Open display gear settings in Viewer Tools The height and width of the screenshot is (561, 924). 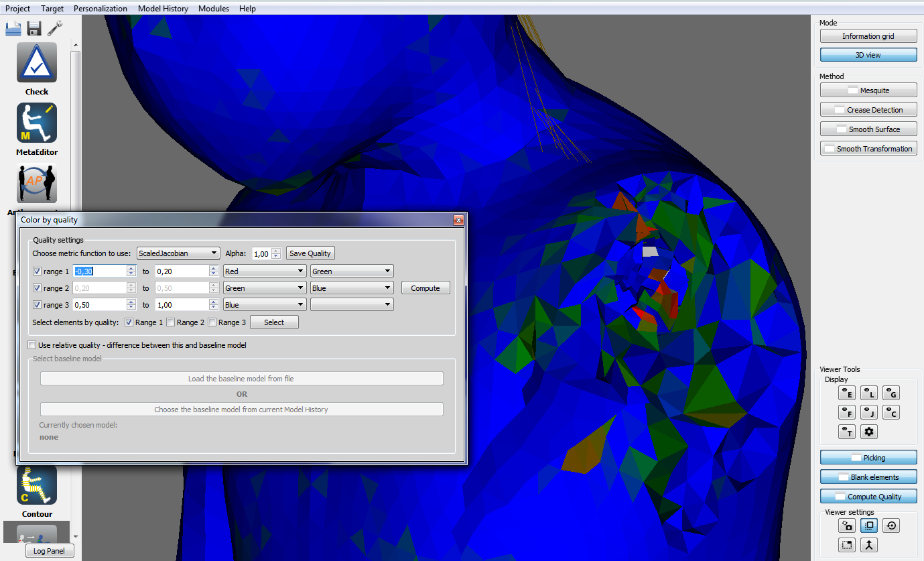pos(869,432)
